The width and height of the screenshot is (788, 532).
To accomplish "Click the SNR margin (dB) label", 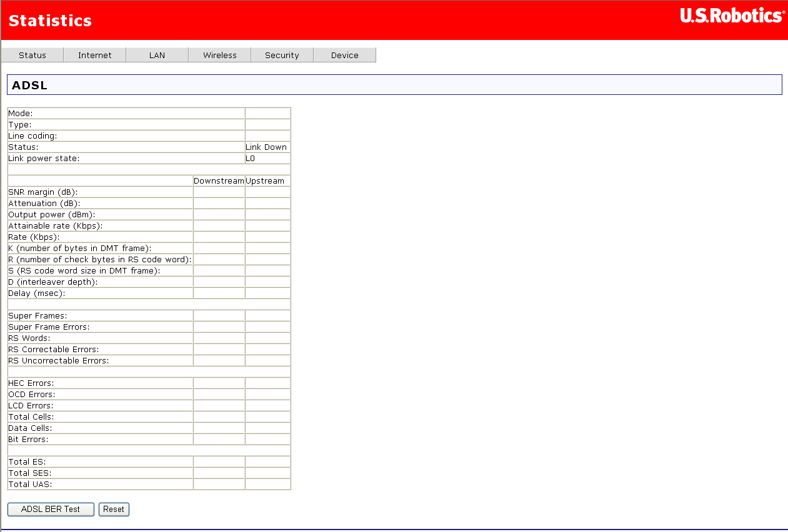I will [x=43, y=192].
